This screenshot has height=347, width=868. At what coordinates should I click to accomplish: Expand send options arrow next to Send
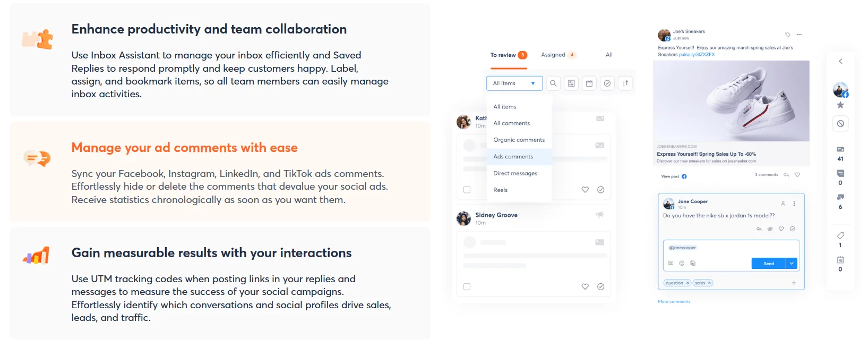pyautogui.click(x=792, y=263)
